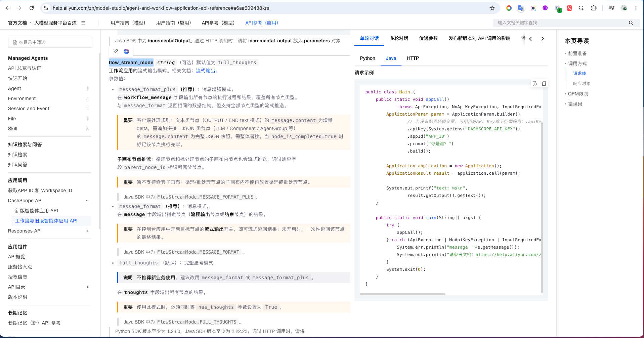Viewport: 644px width, 338px height.
Task: Click the code theme switch icon
Action: click(535, 83)
